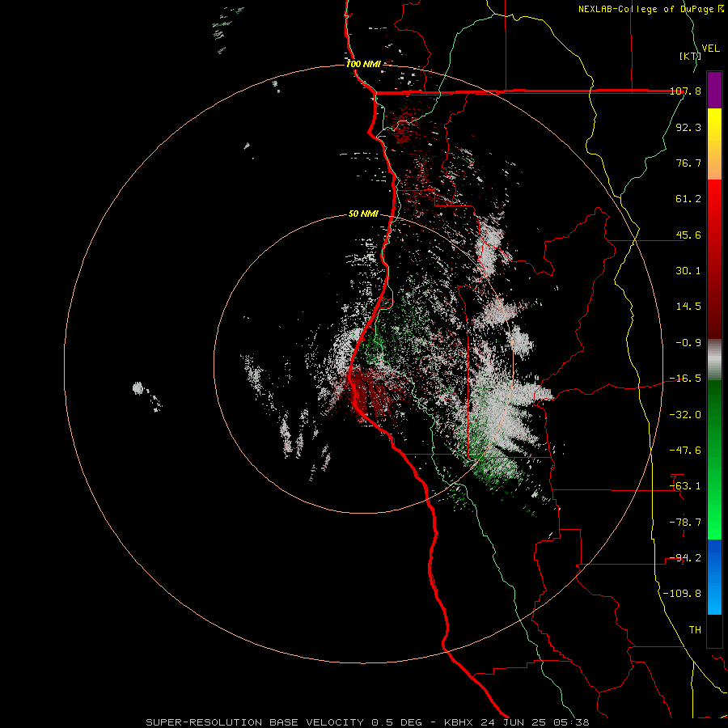Click the 92.3 scale value

coord(688,127)
